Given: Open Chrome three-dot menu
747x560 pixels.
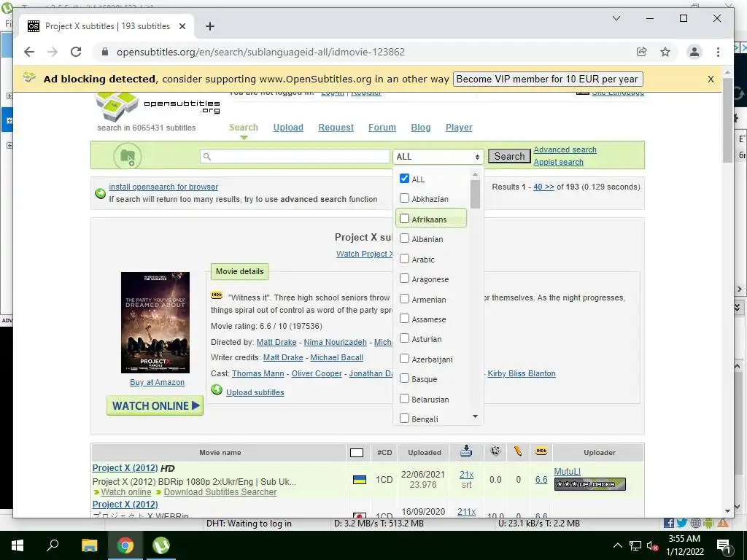Looking at the screenshot, I should pos(718,52).
